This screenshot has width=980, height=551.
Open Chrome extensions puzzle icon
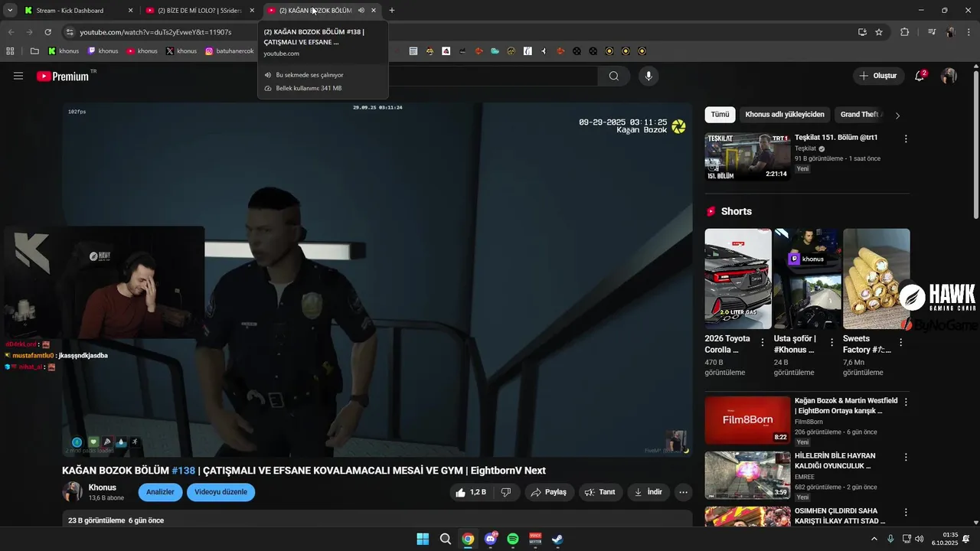(x=905, y=32)
